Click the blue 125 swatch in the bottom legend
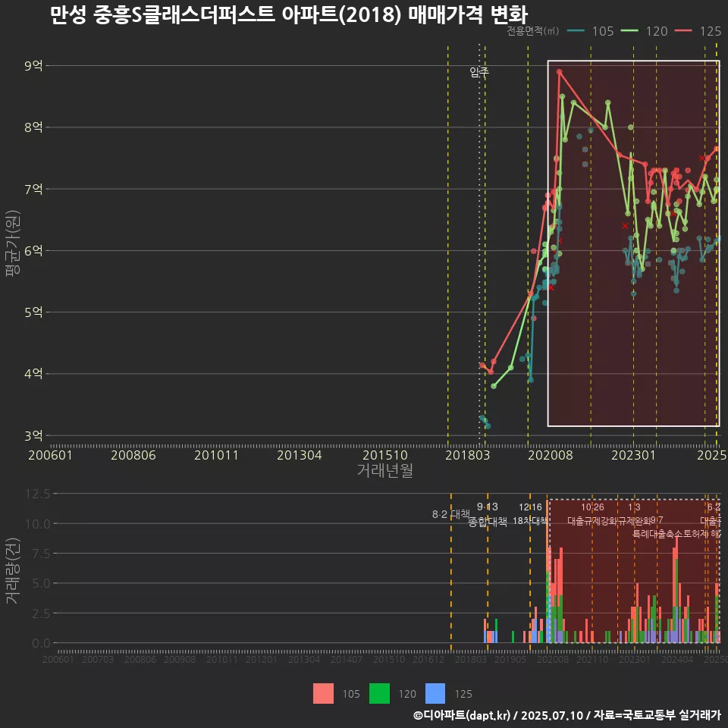Viewport: 728px width, 728px height. (435, 693)
